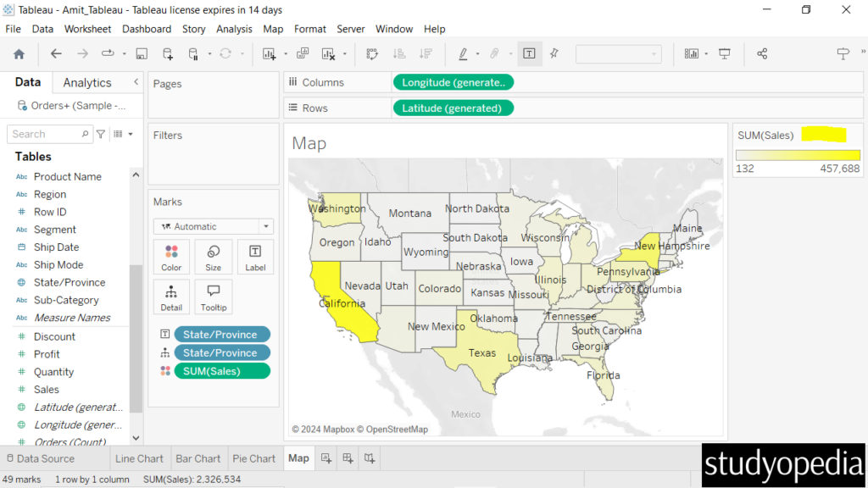This screenshot has width=868, height=488.
Task: Open the File menu
Action: (13, 29)
